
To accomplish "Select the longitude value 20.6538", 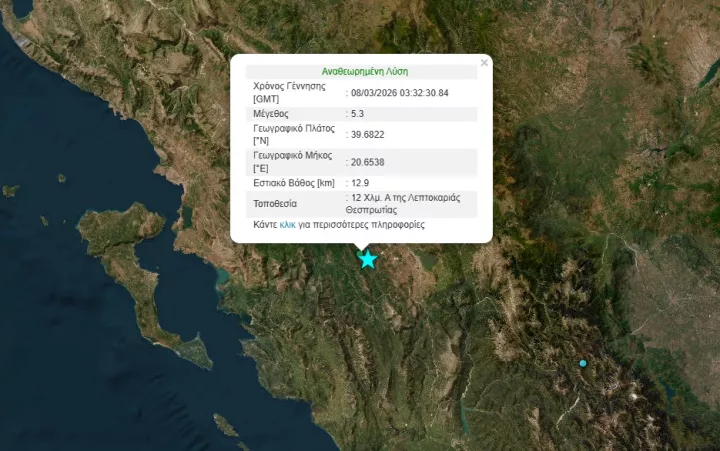I will pos(366,162).
